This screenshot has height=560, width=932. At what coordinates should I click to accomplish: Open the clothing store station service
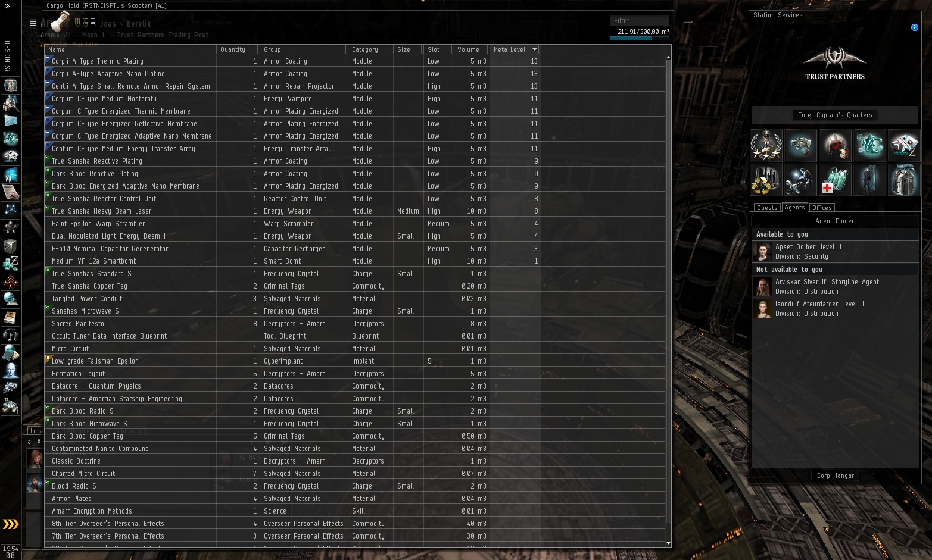[904, 180]
